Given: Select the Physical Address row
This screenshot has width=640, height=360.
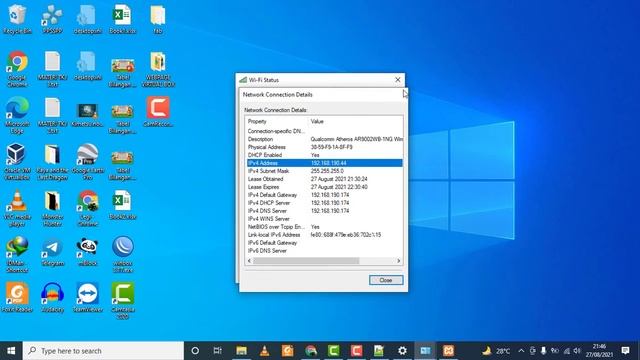Looking at the screenshot, I should coord(324,147).
